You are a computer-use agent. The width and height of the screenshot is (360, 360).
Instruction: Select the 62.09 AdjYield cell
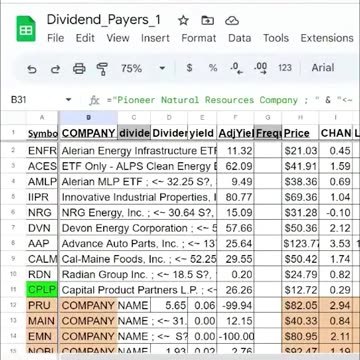(235, 166)
